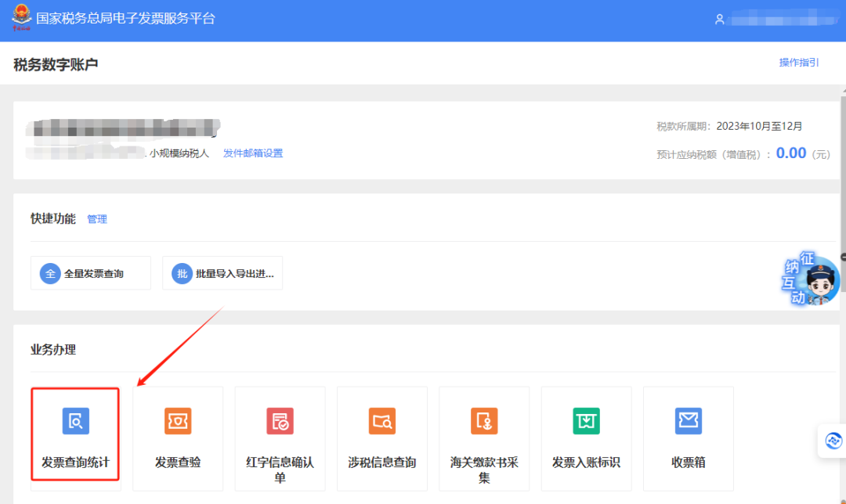The image size is (846, 504).
Task: Click the 发票查询统计 magnifier icon
Action: 76,421
